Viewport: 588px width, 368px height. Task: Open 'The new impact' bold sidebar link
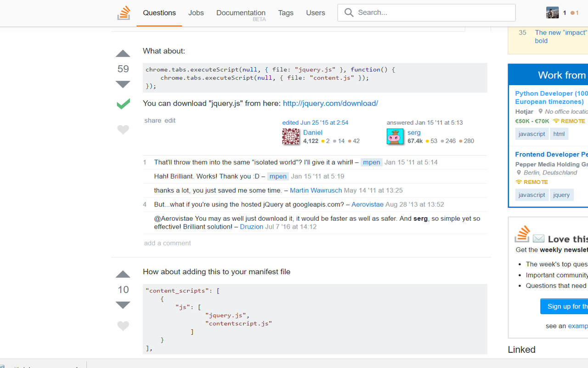pyautogui.click(x=561, y=37)
